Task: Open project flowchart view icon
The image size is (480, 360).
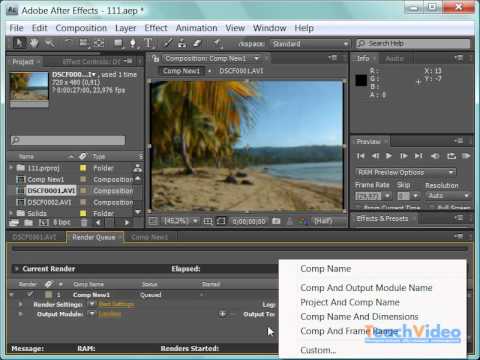Action: coord(138,168)
